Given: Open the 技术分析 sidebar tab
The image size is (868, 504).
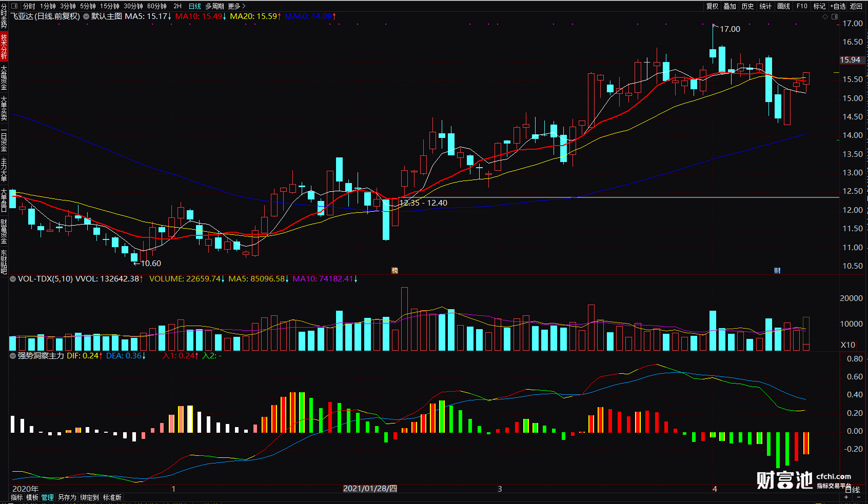Looking at the screenshot, I should click(4, 47).
